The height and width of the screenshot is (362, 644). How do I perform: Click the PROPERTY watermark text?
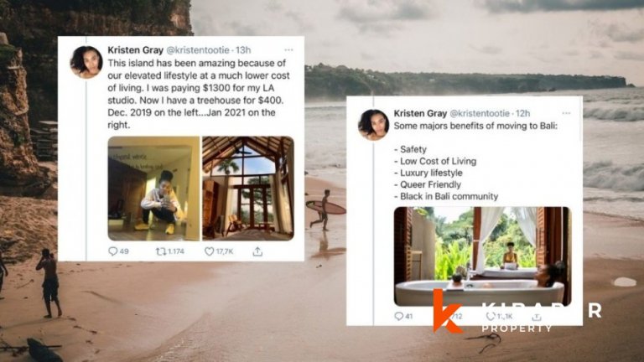tap(517, 328)
